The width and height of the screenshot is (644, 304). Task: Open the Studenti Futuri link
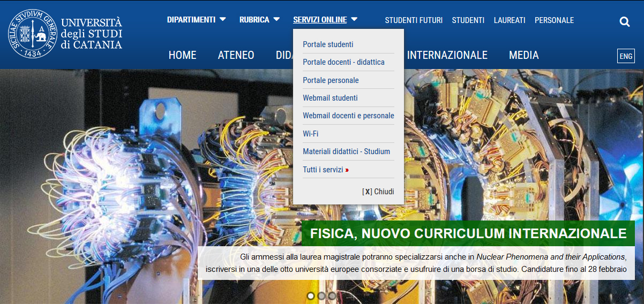(x=414, y=20)
